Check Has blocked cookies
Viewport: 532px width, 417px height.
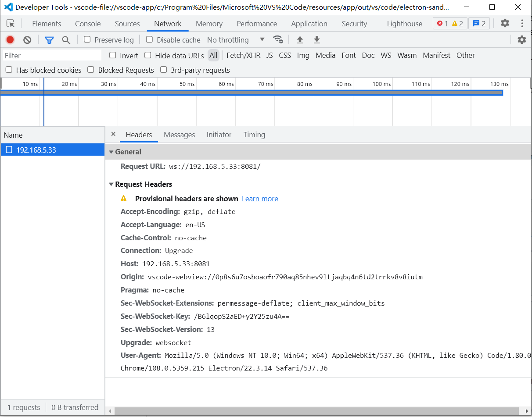point(9,70)
